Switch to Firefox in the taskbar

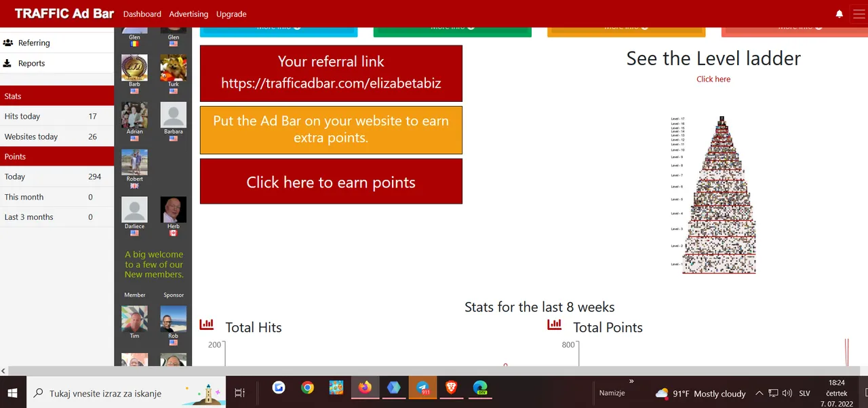point(366,388)
